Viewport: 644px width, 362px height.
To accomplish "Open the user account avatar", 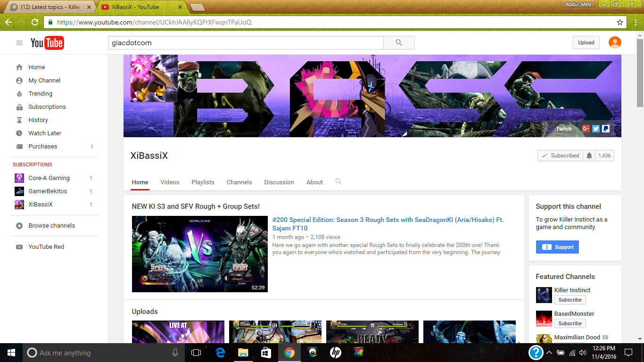I will coord(615,42).
